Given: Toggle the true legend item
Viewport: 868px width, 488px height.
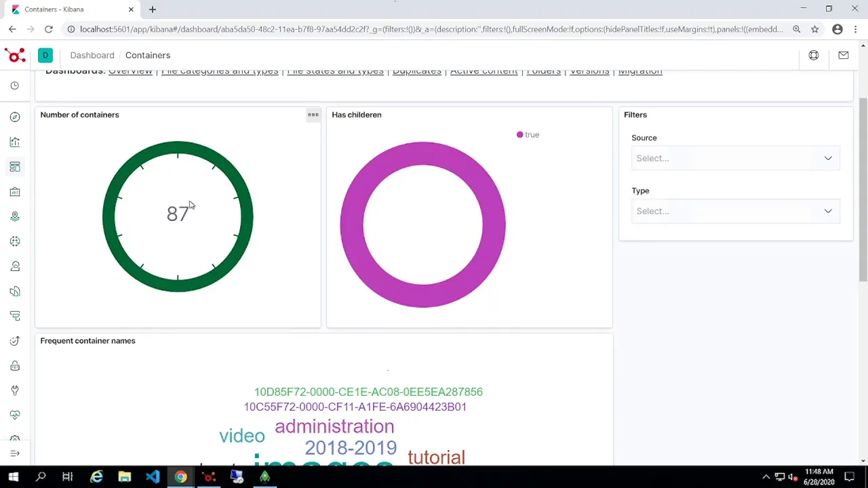Looking at the screenshot, I should (528, 135).
